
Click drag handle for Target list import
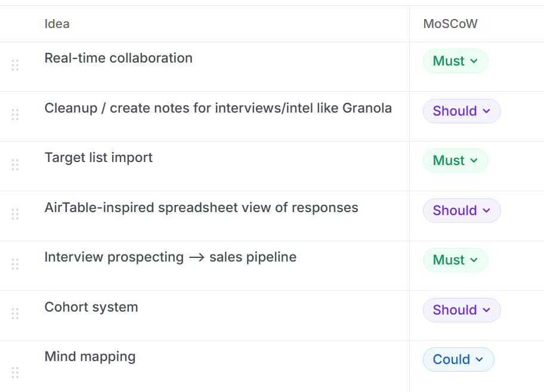coord(15,164)
